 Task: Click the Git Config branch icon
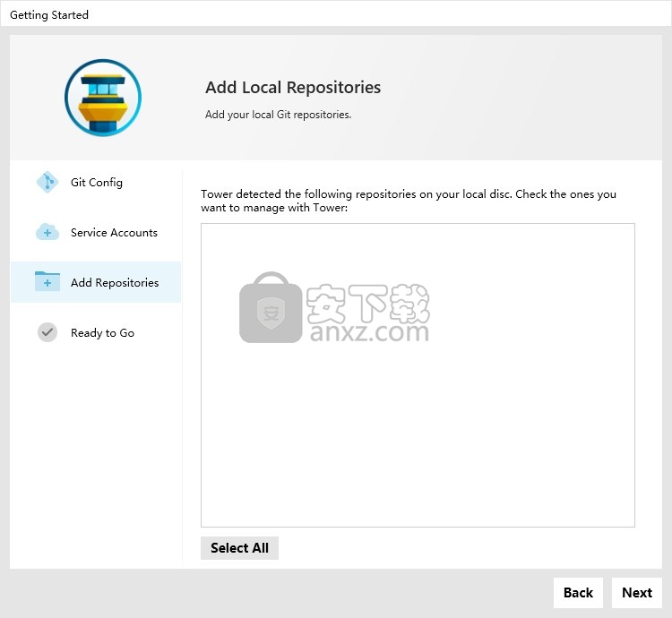47,183
